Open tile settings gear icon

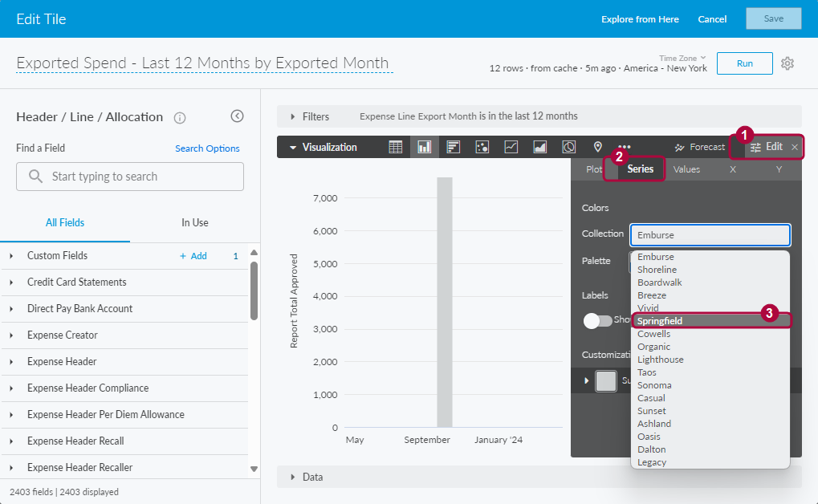(787, 63)
